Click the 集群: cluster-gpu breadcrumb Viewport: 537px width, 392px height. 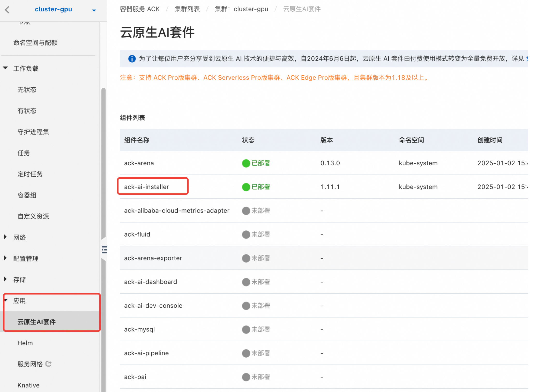tap(241, 9)
